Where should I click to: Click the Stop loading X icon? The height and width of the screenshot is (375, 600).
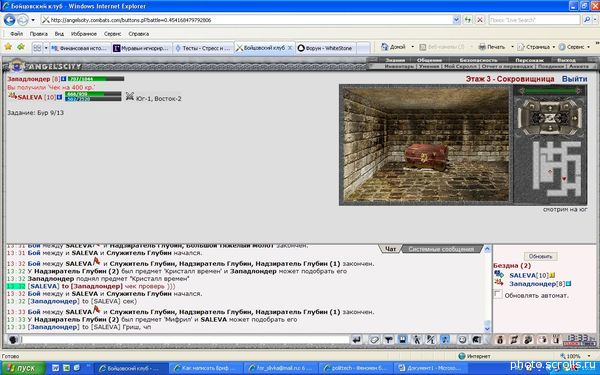click(480, 20)
